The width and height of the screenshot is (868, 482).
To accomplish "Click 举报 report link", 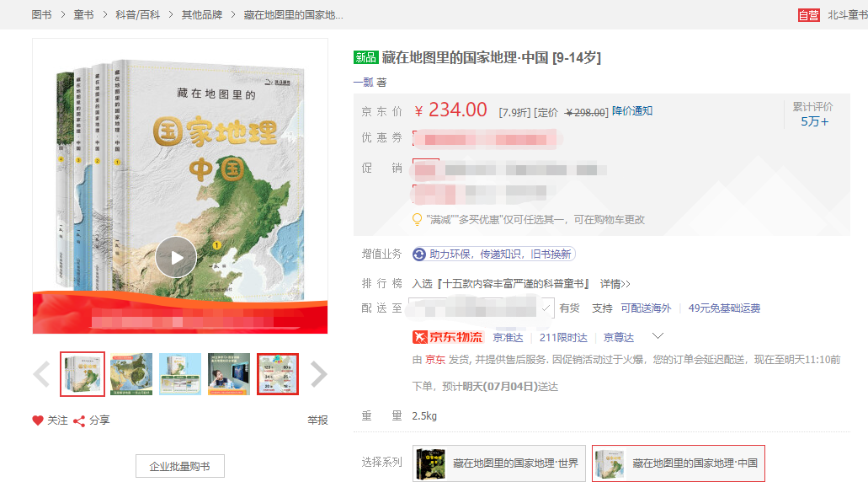I will [317, 420].
